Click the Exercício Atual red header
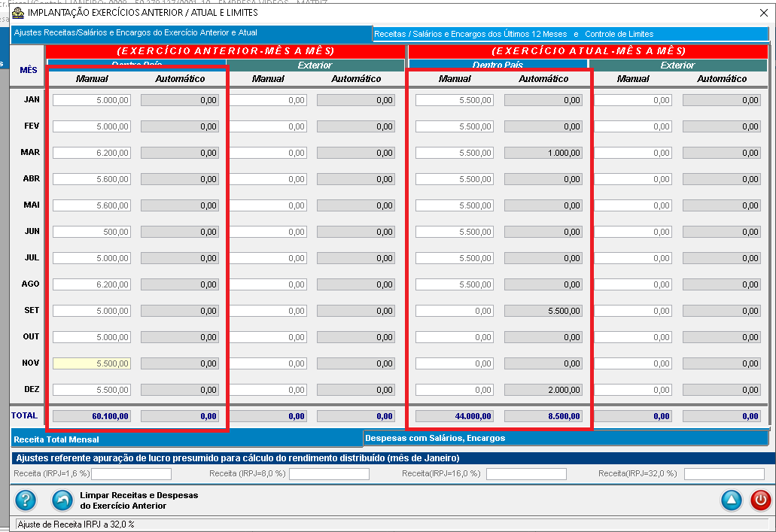The width and height of the screenshot is (776, 532). pyautogui.click(x=589, y=51)
